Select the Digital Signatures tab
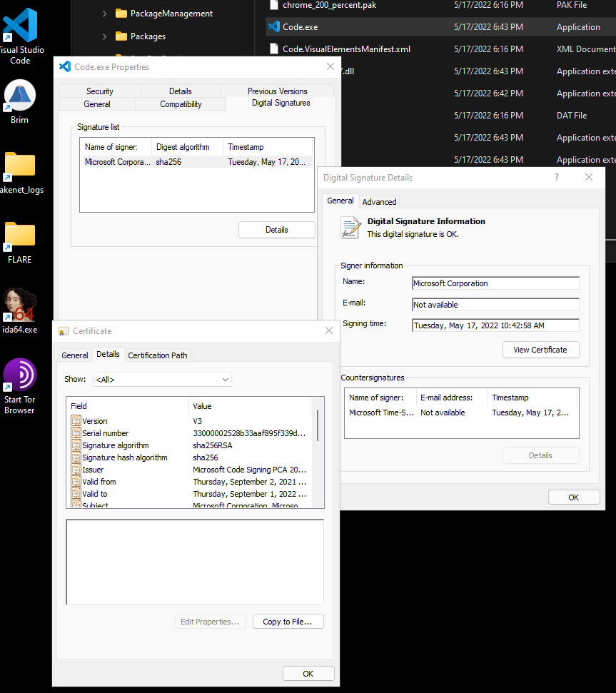616x693 pixels. [281, 103]
